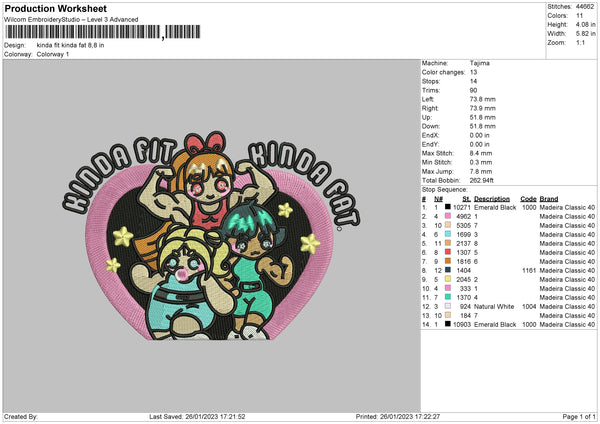This screenshot has height=424, width=600.
Task: Click the 'Production Worksheet' title
Action: click(55, 8)
